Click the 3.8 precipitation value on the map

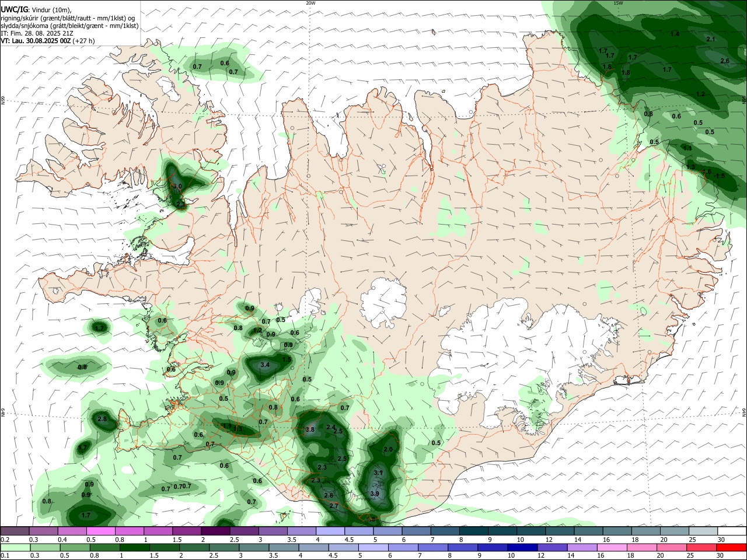coord(310,429)
